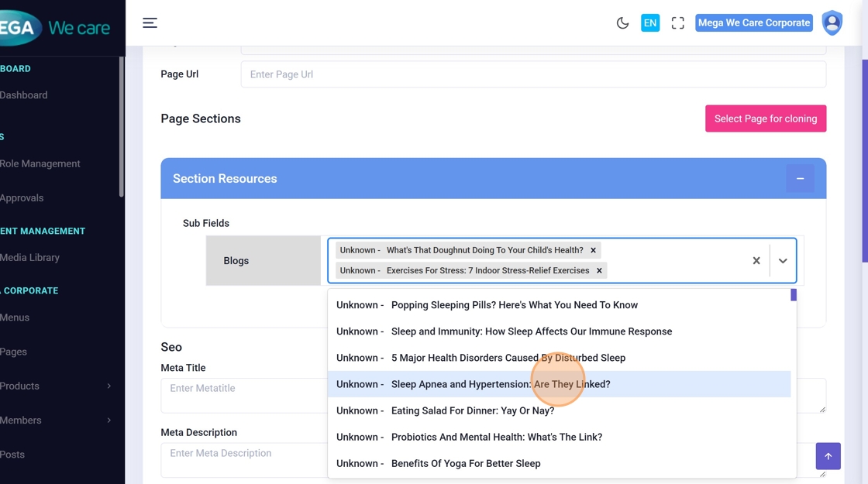Go to Media Library in the sidebar
Image resolution: width=868 pixels, height=484 pixels.
pyautogui.click(x=30, y=257)
